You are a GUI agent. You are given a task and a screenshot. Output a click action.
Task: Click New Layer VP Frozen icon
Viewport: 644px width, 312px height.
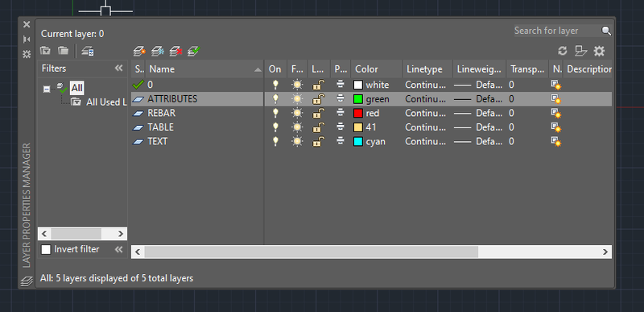[x=158, y=51]
